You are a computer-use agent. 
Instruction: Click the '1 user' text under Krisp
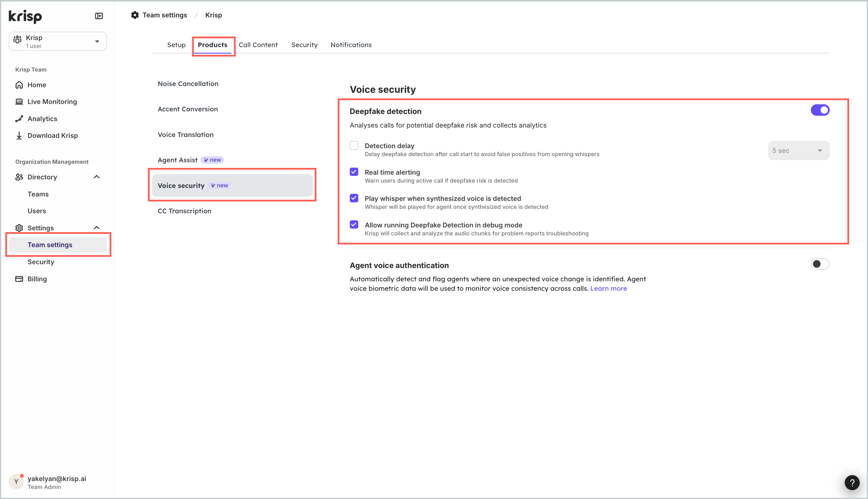(x=34, y=46)
